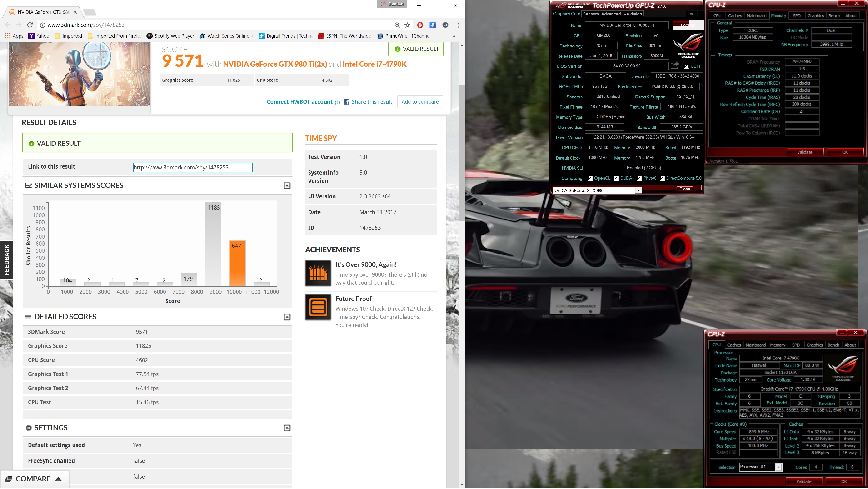Show more bookmarks with the chevron
This screenshot has height=489, width=868.
click(x=454, y=36)
